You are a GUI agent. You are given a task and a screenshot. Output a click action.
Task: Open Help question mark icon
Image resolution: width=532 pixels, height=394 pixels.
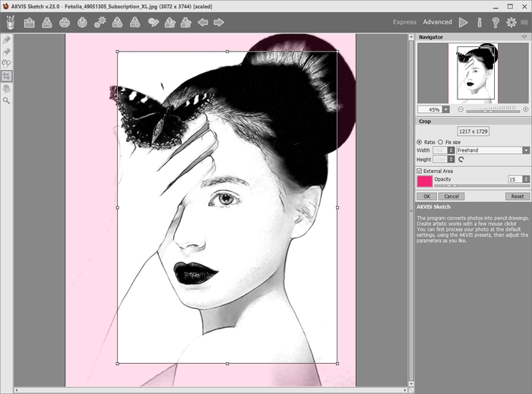496,22
